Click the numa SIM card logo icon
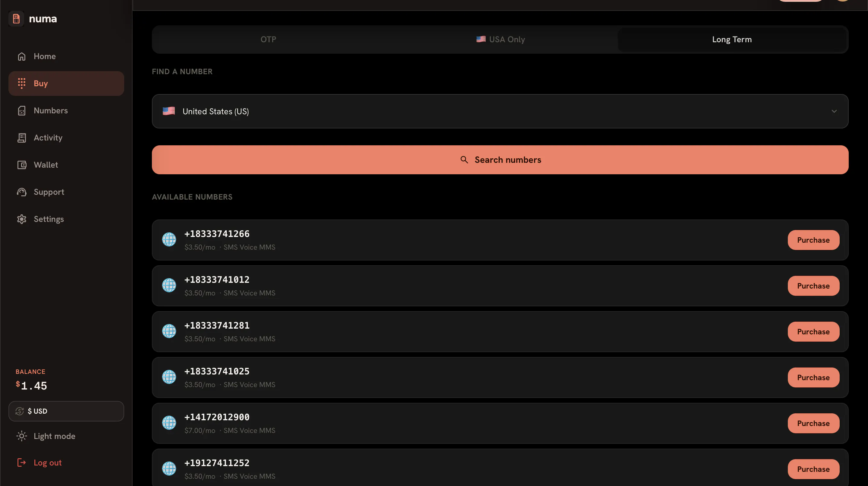Viewport: 868px width, 486px height. tap(16, 18)
